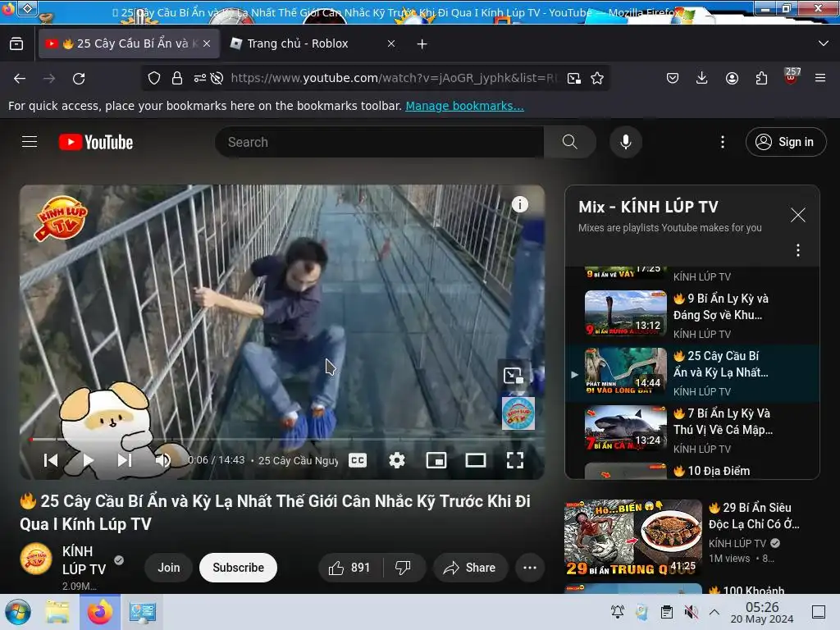Image resolution: width=840 pixels, height=630 pixels.
Task: Bookmark this page with the star icon
Action: (x=597, y=78)
